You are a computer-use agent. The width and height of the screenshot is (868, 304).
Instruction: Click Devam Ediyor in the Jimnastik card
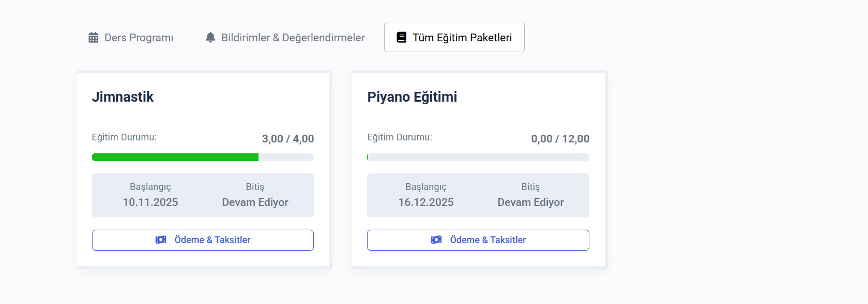(x=255, y=202)
